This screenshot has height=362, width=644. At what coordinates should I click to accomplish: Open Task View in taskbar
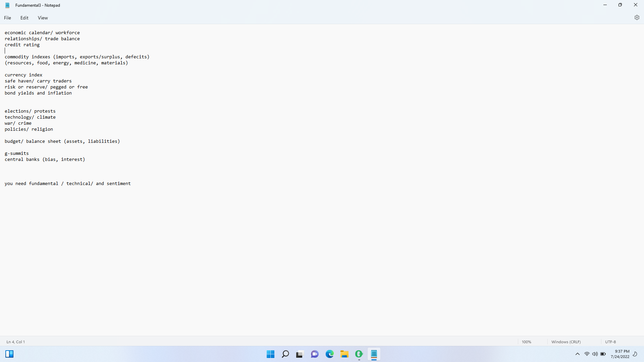click(x=300, y=354)
